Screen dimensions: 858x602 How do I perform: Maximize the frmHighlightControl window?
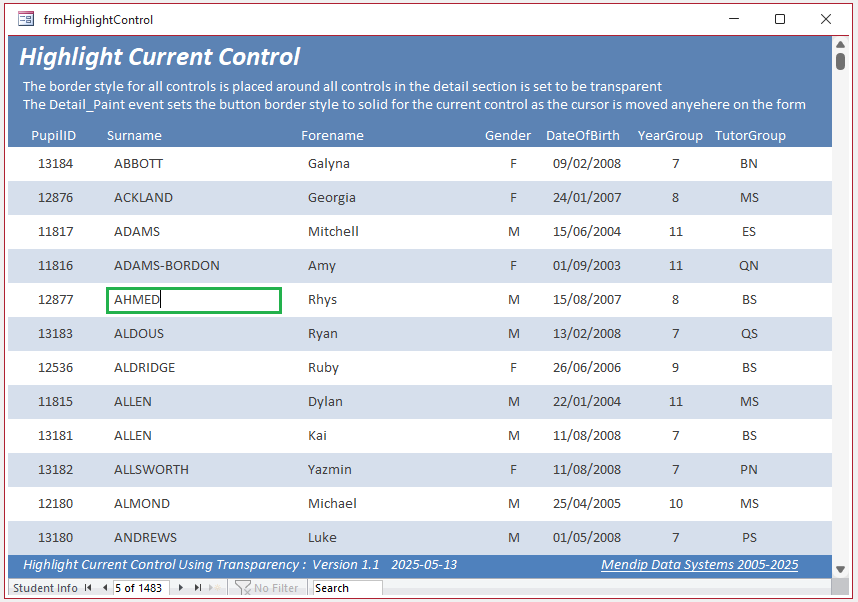click(780, 19)
